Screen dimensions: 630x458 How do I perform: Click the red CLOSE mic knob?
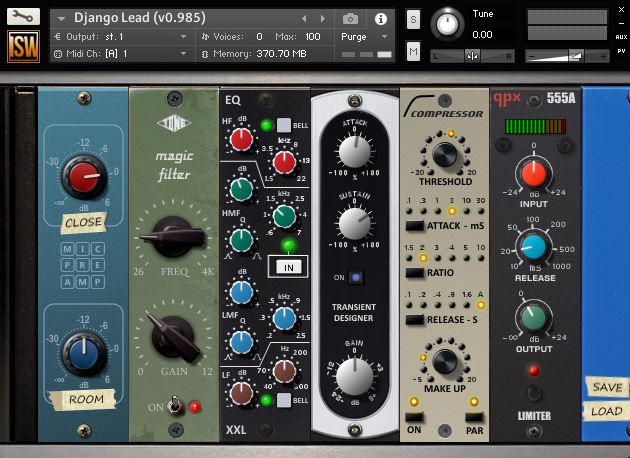pos(84,177)
